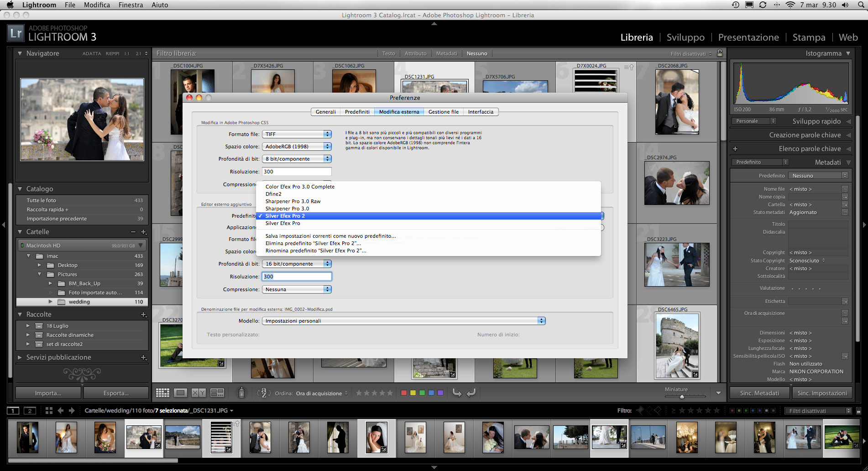Switch to Generali preferences tab

click(326, 112)
